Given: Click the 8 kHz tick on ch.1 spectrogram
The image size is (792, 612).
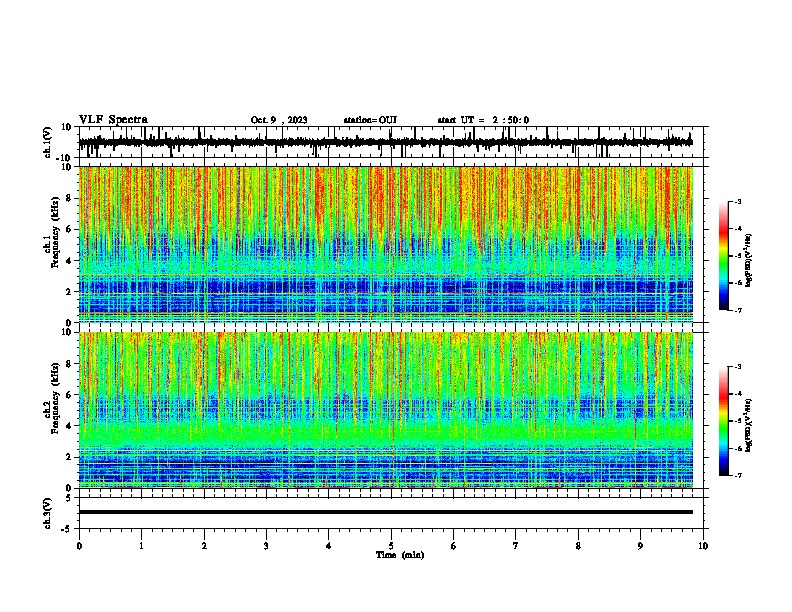Looking at the screenshot, I should coord(69,198).
